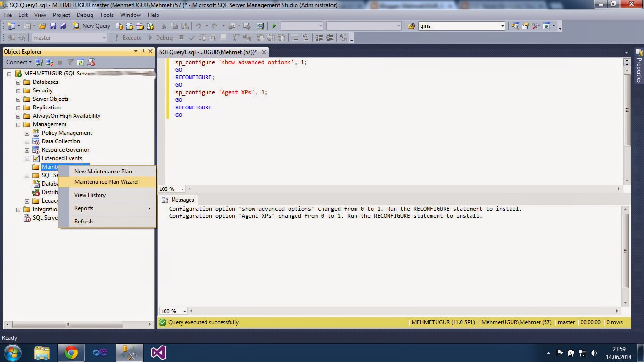Click the Analysis Services DMX Query icon
Screen dimensions: 644x362
140,26
